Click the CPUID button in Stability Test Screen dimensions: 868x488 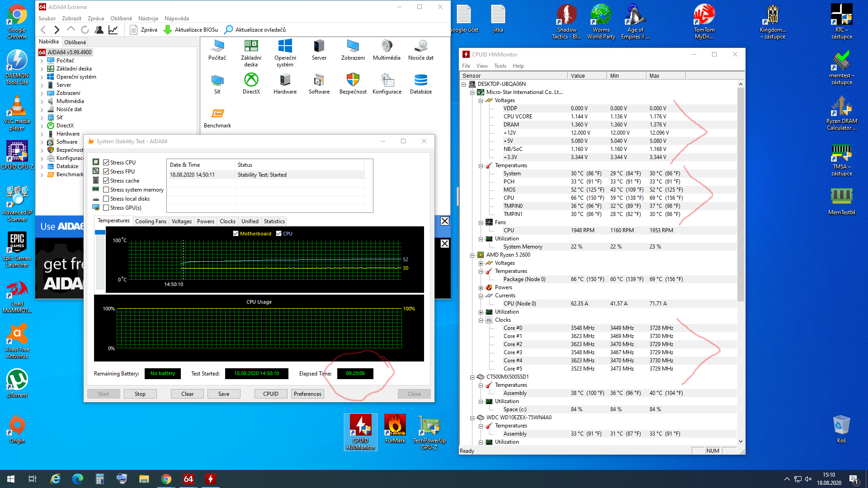[x=271, y=394]
